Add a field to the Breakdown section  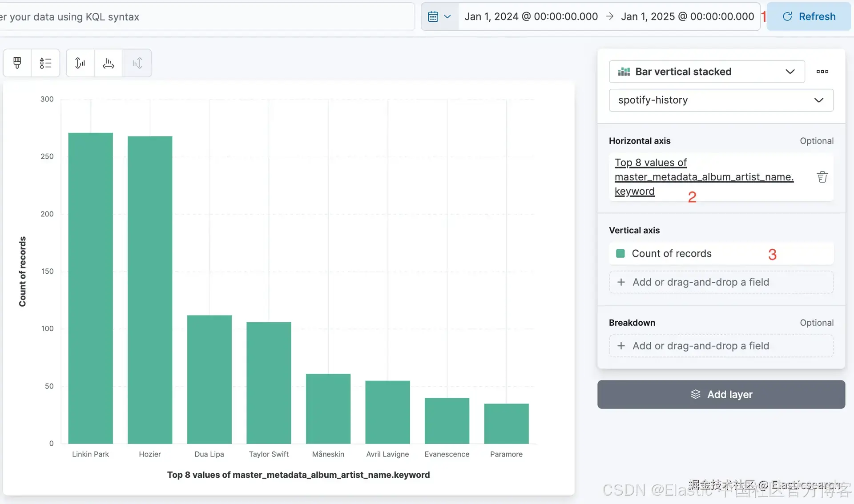click(x=721, y=346)
